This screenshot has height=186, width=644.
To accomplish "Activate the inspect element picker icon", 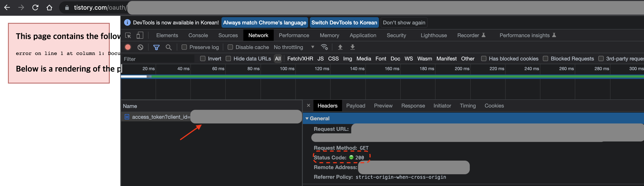I will (x=128, y=35).
